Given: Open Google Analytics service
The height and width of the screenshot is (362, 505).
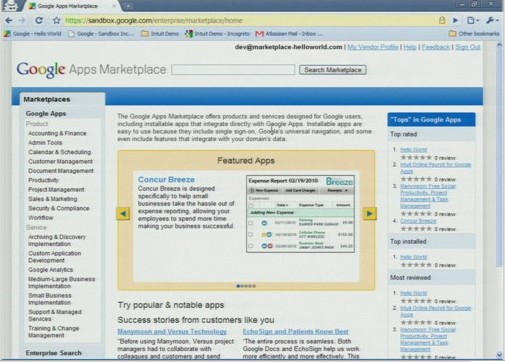Looking at the screenshot, I should [50, 270].
